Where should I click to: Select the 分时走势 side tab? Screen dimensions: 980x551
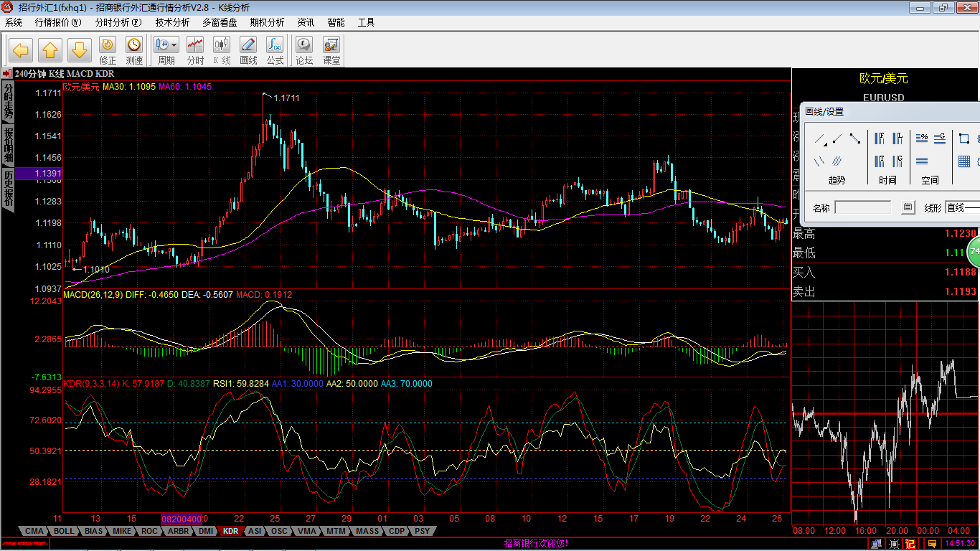[x=8, y=100]
